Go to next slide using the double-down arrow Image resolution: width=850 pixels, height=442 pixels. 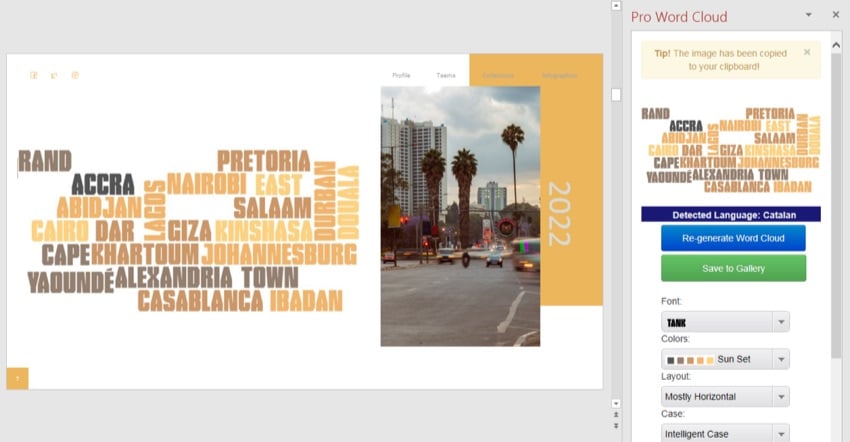(x=616, y=426)
